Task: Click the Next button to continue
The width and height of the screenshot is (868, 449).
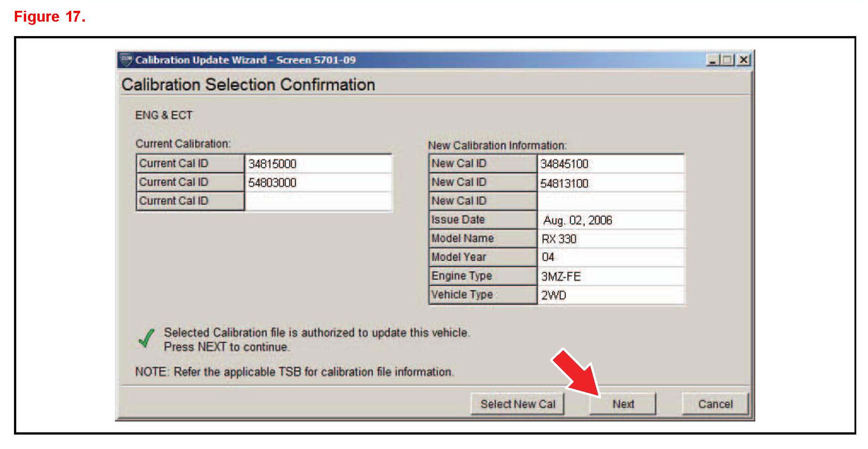Action: [x=623, y=404]
